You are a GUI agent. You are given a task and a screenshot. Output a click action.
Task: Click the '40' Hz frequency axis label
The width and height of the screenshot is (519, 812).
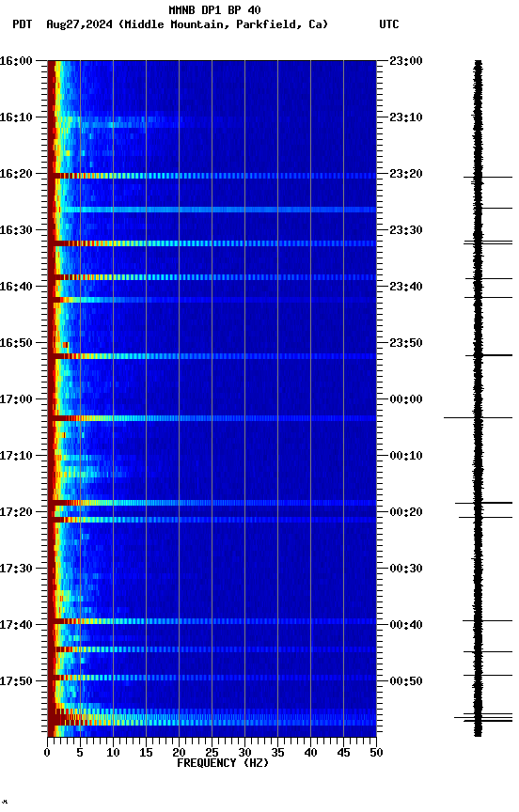point(310,753)
